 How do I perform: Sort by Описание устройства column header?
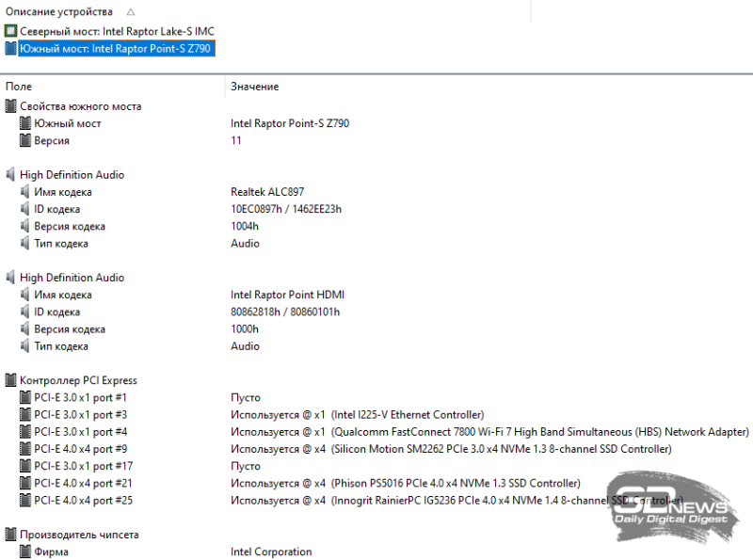[x=59, y=11]
